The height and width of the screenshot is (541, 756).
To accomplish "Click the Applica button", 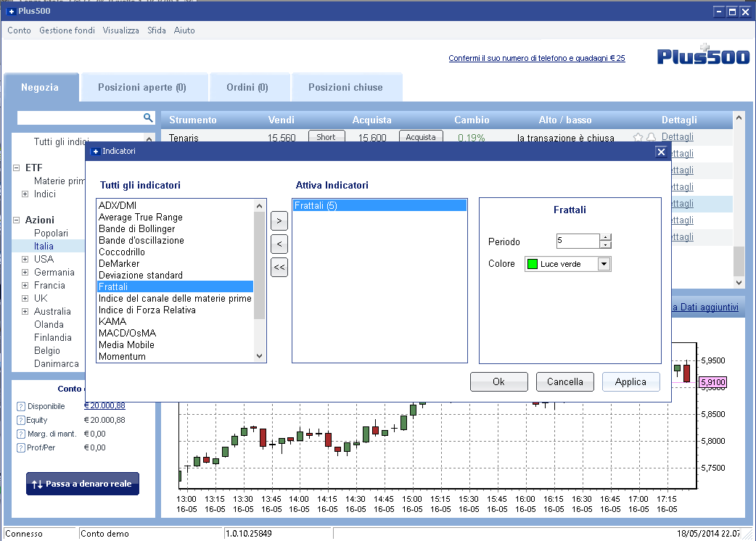I will click(x=630, y=382).
